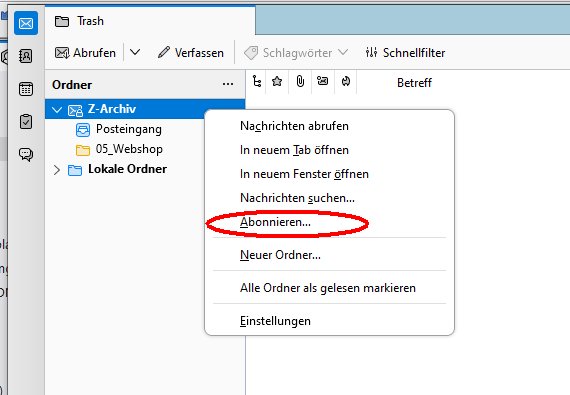Select the Z-Archiv account icon

coord(75,110)
